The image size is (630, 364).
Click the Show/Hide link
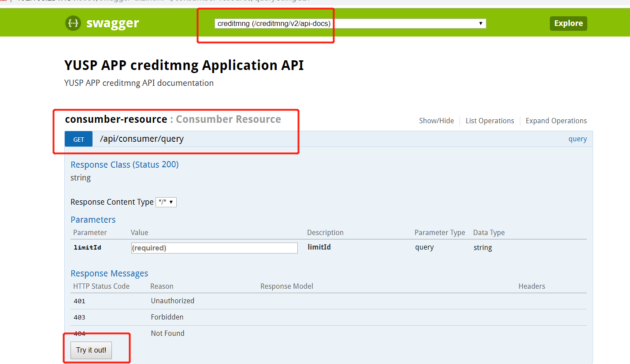(436, 121)
